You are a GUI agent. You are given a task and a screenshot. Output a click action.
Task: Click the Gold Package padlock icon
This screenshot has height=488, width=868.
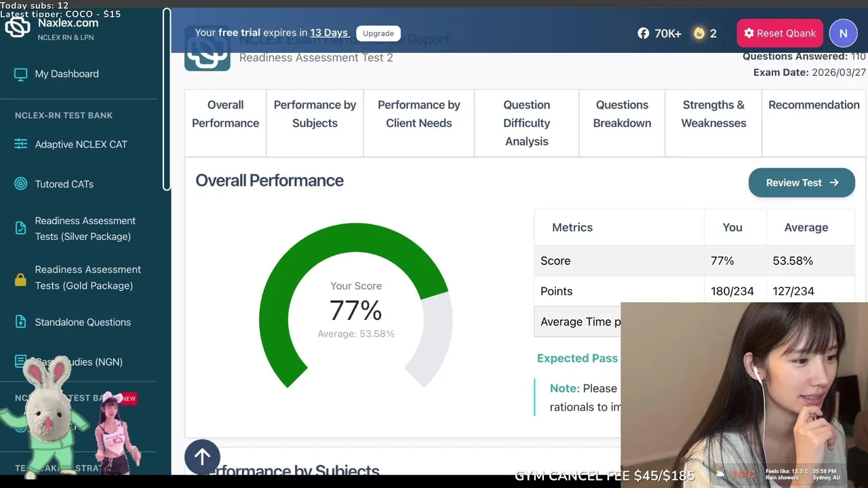[x=21, y=279]
